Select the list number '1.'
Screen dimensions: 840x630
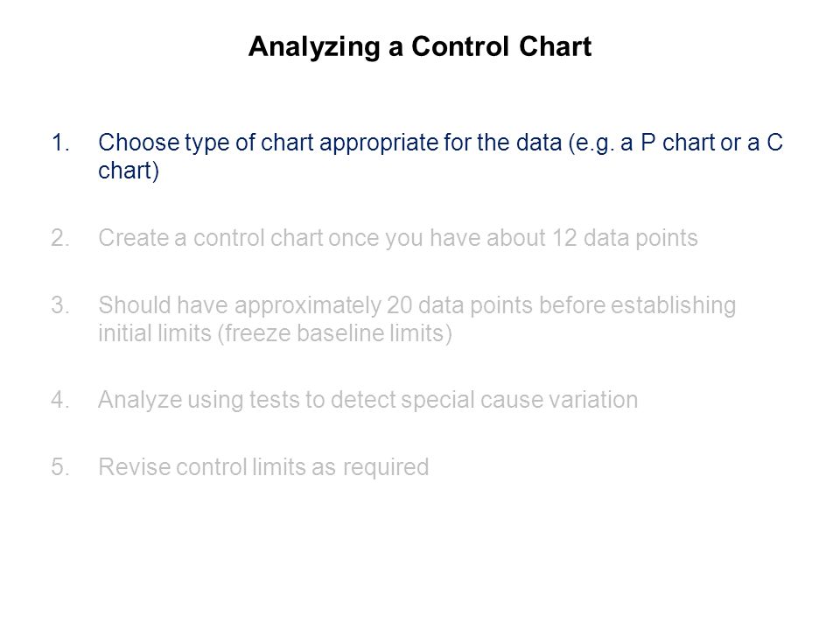pyautogui.click(x=60, y=143)
